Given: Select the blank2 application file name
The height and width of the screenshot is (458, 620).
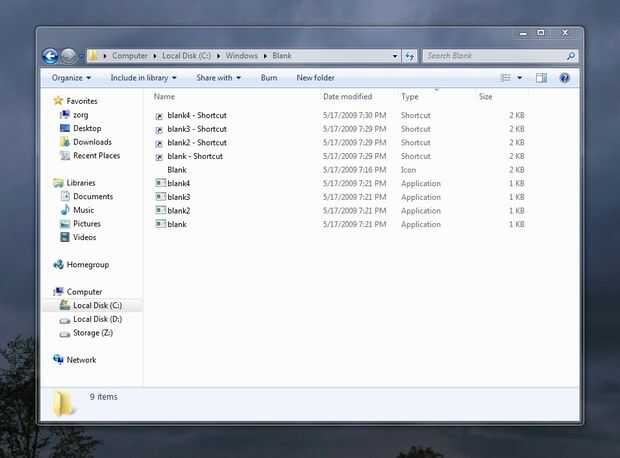Looking at the screenshot, I should pos(179,211).
